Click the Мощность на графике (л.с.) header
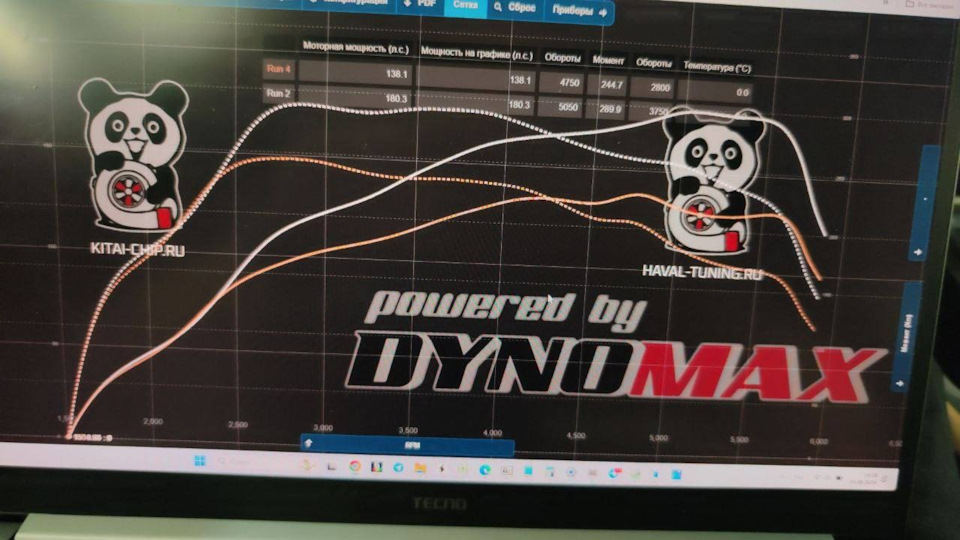Image resolution: width=960 pixels, height=540 pixels. 476,54
